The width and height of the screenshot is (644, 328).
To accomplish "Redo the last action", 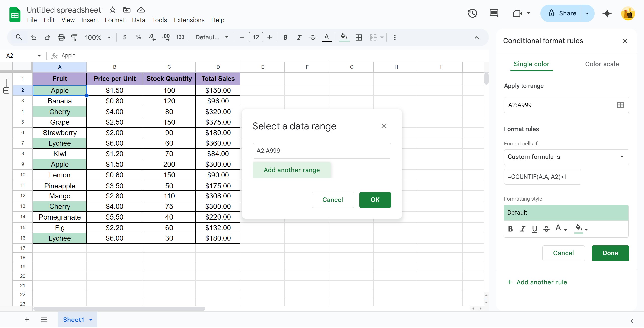I will 47,37.
